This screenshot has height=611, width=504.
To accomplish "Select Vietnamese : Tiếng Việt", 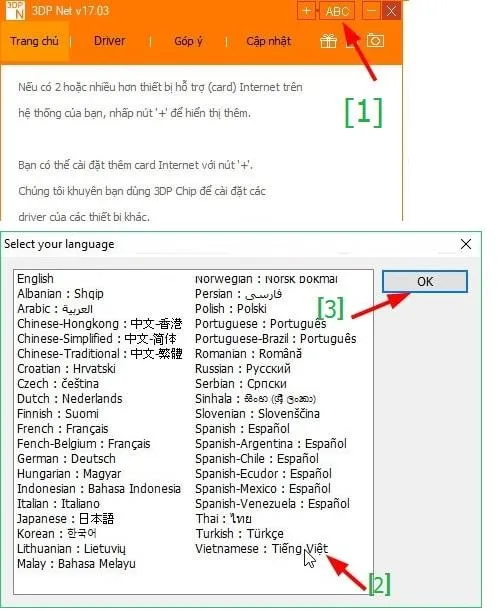I will click(262, 549).
